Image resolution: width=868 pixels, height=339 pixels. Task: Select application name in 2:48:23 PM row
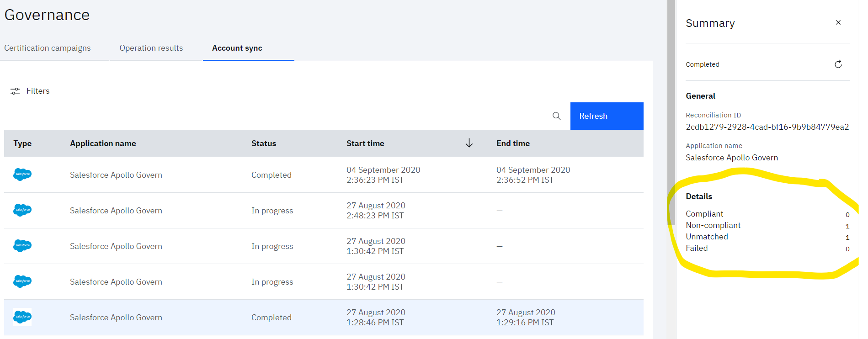pyautogui.click(x=116, y=211)
